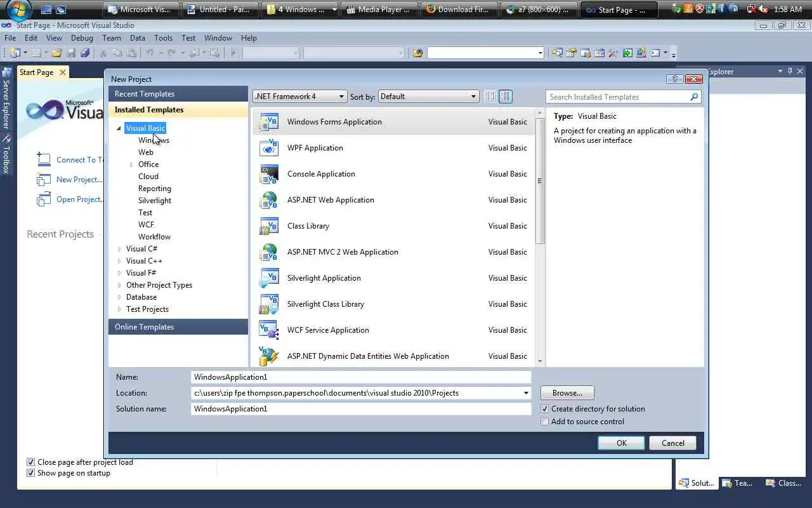Switch to the Solution Explorer bottom tab
The image size is (812, 508).
[x=697, y=483]
